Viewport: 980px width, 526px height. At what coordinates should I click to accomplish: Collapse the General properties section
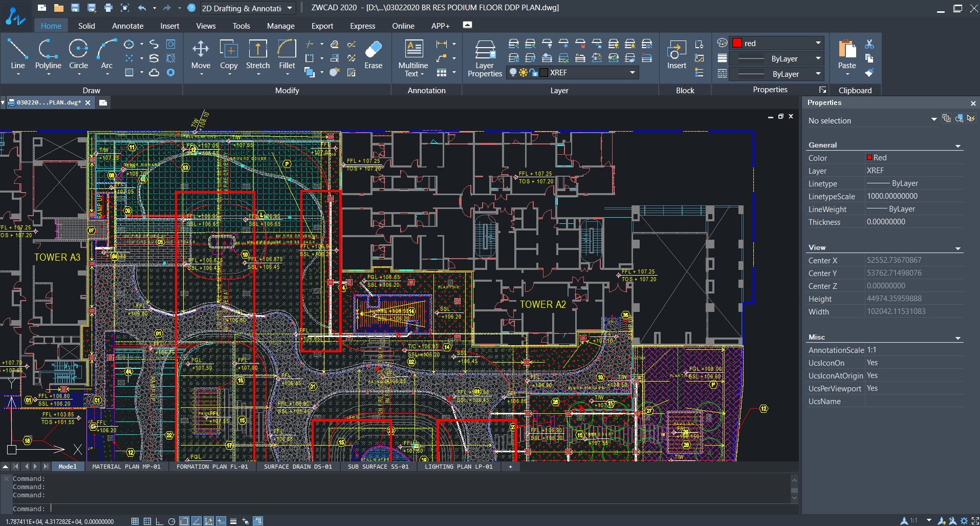point(958,146)
